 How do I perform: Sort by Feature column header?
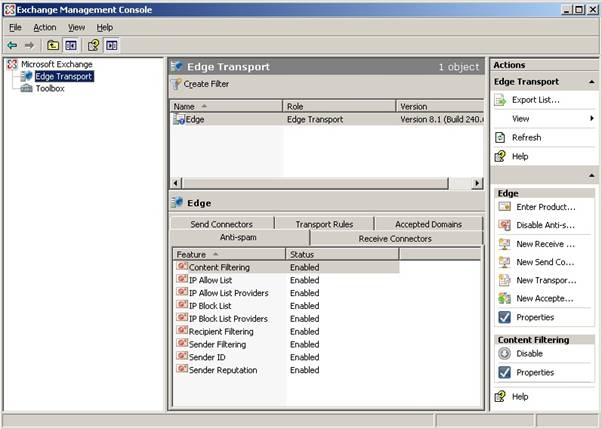tap(229, 254)
